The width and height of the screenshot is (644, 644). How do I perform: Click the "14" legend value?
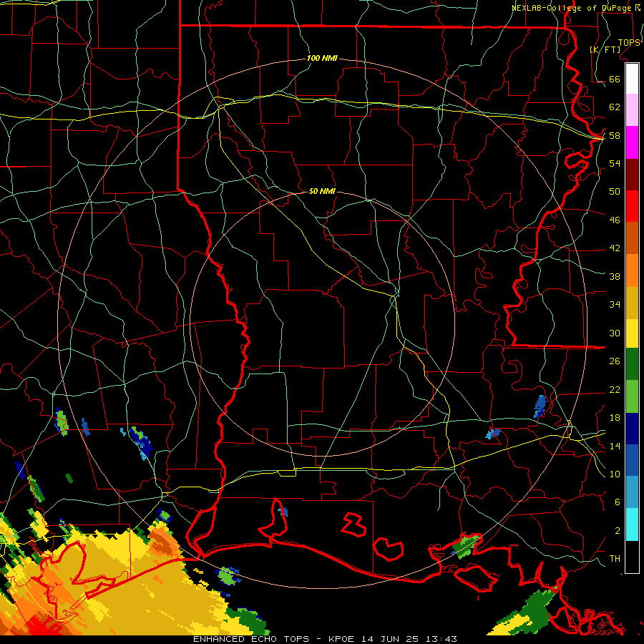[x=615, y=446]
